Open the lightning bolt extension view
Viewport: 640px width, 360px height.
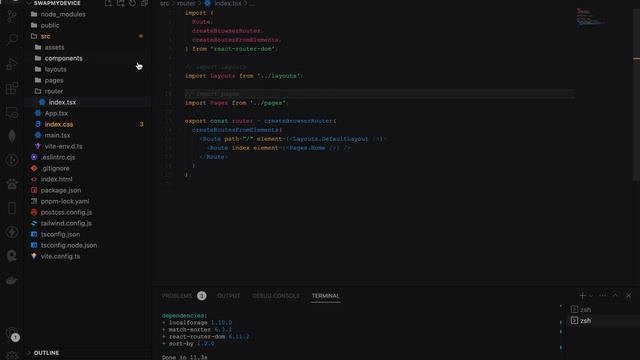(x=12, y=232)
